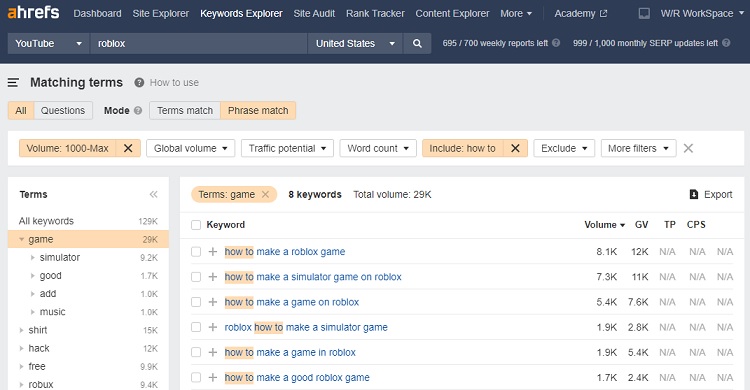Sort by the Volume column header
The width and height of the screenshot is (750, 390).
coord(605,225)
